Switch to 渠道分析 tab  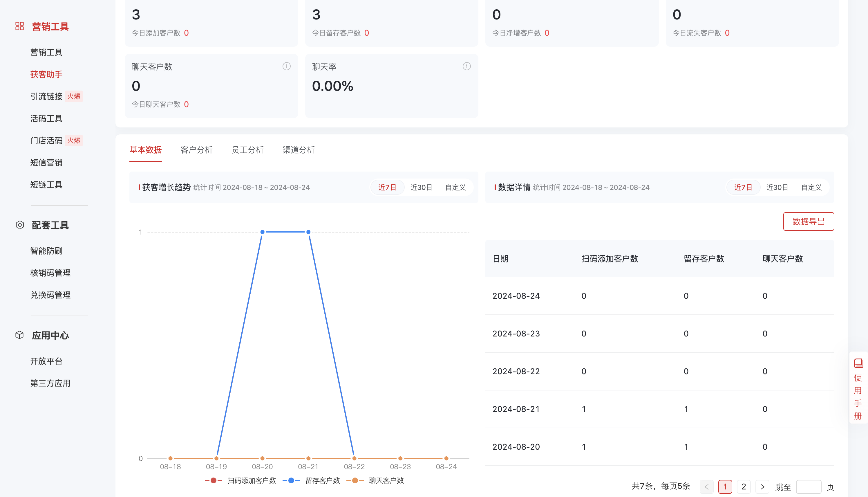(299, 150)
